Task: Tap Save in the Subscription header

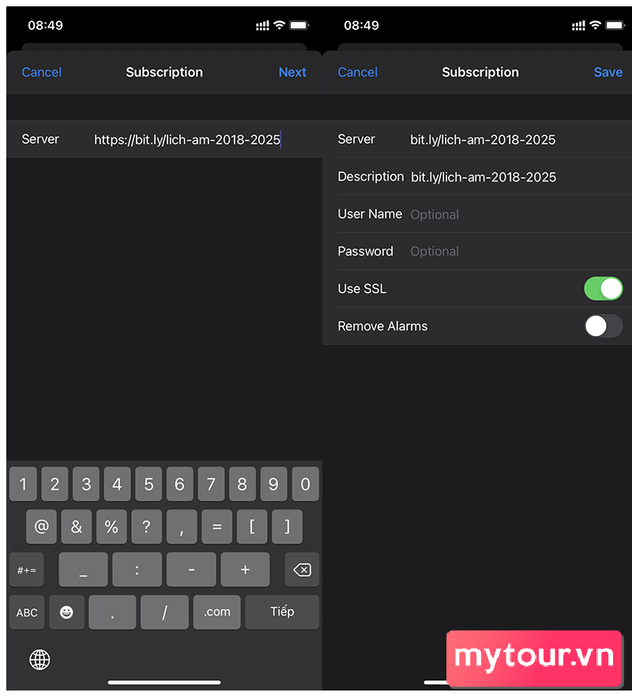Action: [608, 72]
